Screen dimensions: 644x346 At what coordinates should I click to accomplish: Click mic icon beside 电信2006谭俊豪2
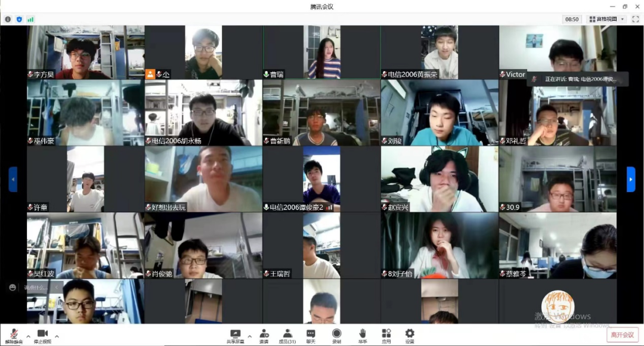267,208
